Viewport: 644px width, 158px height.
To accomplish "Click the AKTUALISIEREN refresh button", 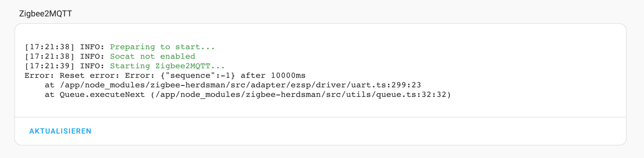I will (60, 131).
